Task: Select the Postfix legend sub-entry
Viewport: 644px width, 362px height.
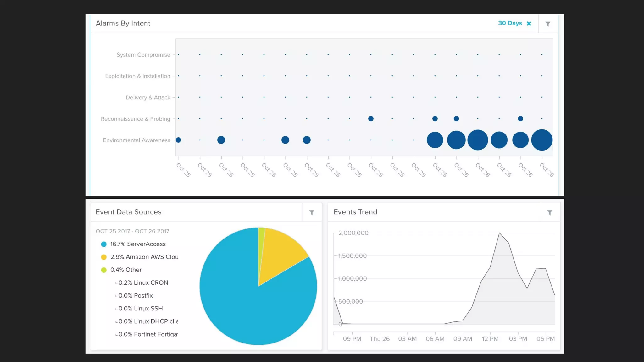Action: [x=136, y=296]
